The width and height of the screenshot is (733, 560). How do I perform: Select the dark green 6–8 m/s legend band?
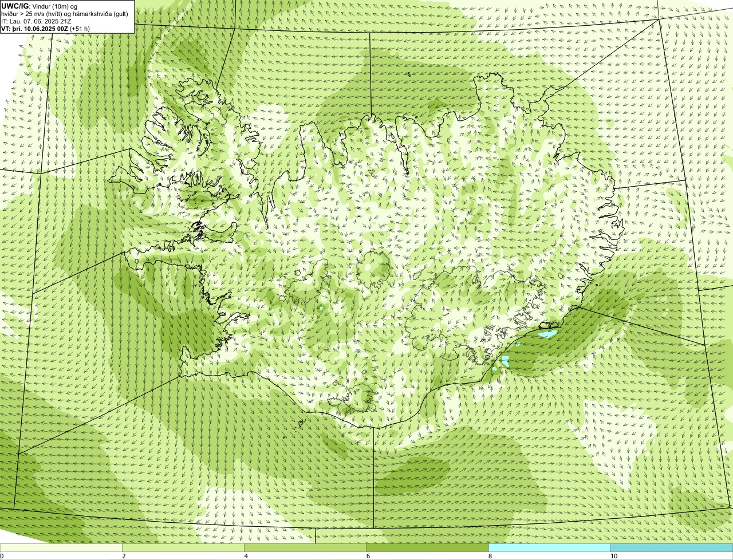(427, 547)
